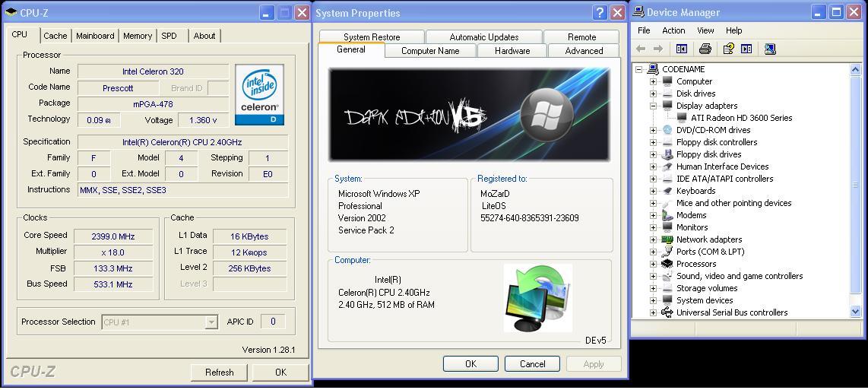Expand the Network adapters node
The image size is (868, 390).
(x=653, y=239)
